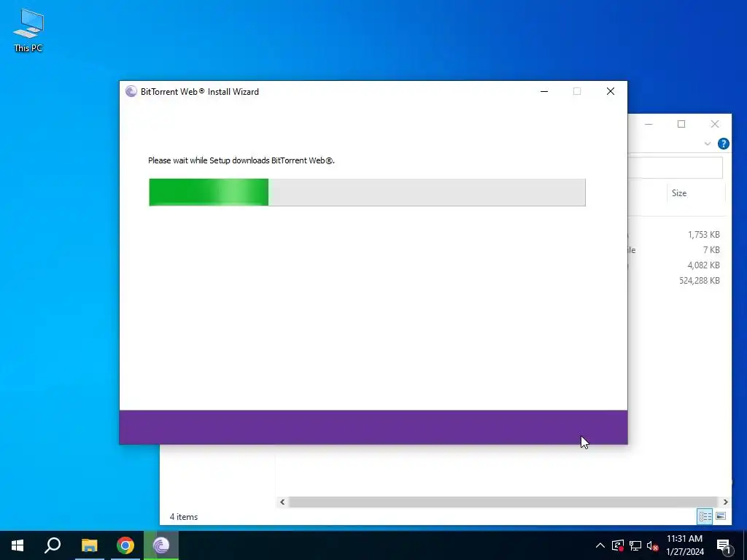The image size is (747, 560).
Task: Maximize the File Explorer window
Action: coord(681,124)
